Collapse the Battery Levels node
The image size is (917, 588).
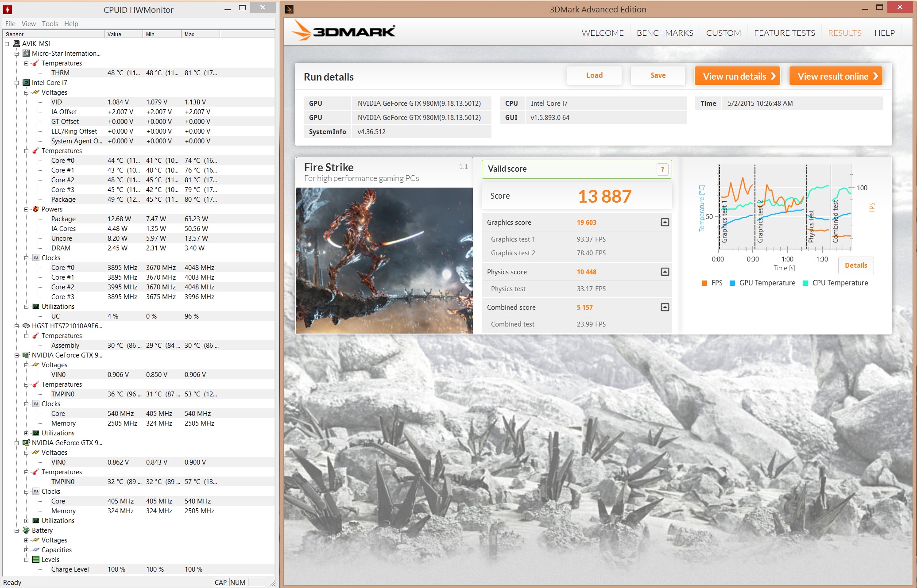pyautogui.click(x=27, y=559)
